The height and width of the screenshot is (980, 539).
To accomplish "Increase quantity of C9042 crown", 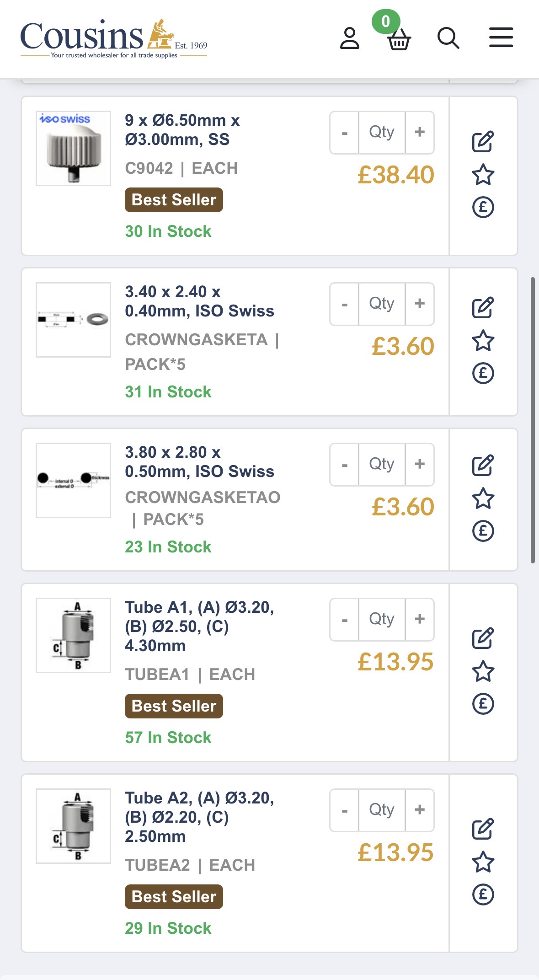I will (420, 132).
